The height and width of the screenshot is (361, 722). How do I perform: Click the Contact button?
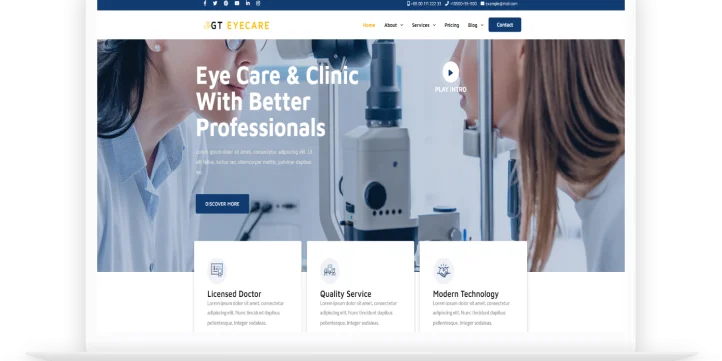click(505, 25)
